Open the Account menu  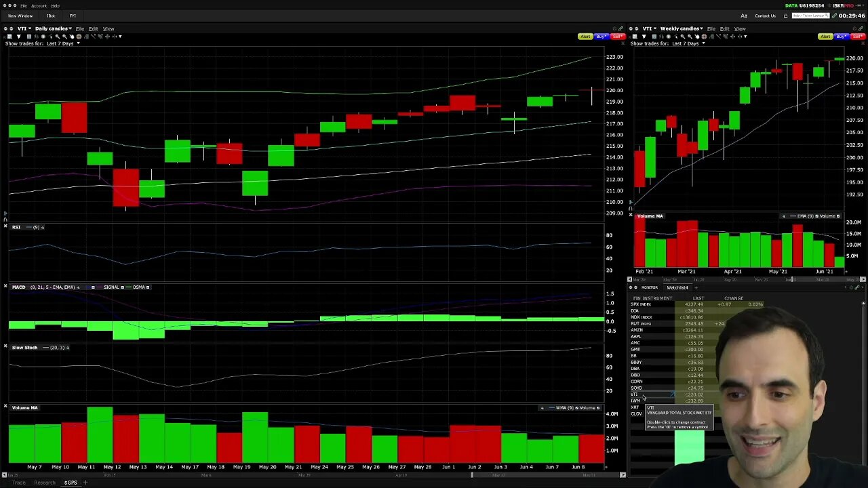pos(39,5)
